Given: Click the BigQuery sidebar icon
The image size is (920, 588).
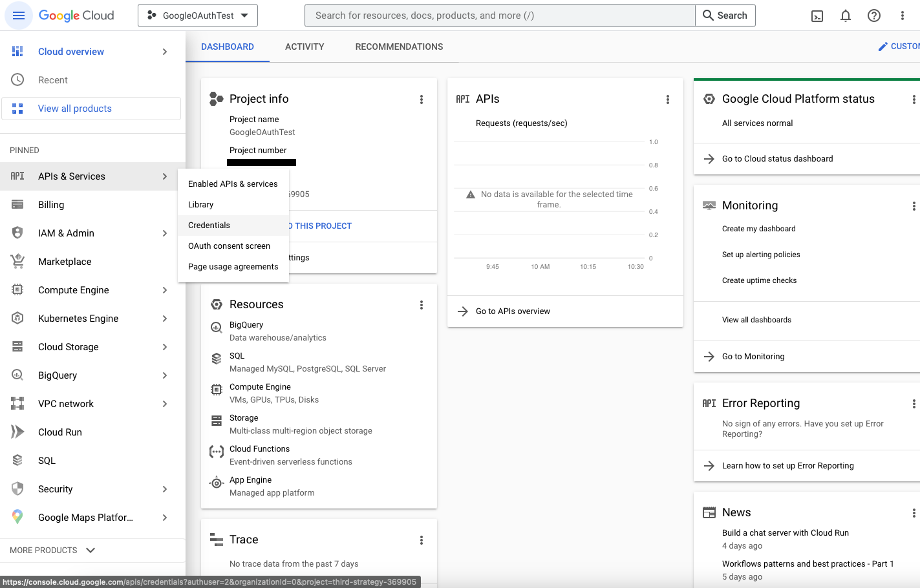Looking at the screenshot, I should (17, 375).
